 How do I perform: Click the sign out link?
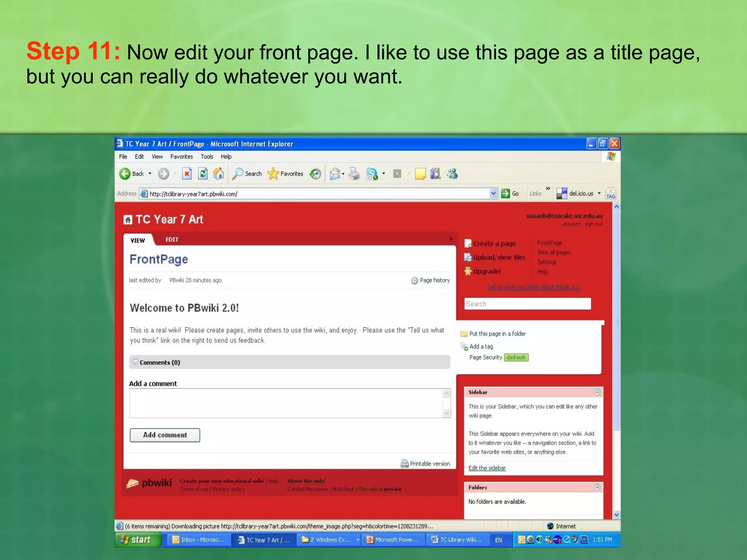point(593,224)
